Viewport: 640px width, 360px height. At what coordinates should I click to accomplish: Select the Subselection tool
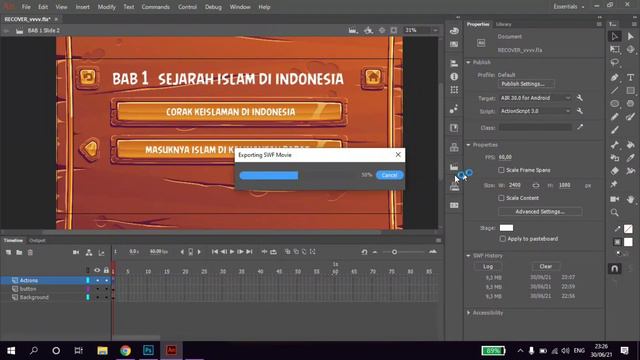[631, 36]
